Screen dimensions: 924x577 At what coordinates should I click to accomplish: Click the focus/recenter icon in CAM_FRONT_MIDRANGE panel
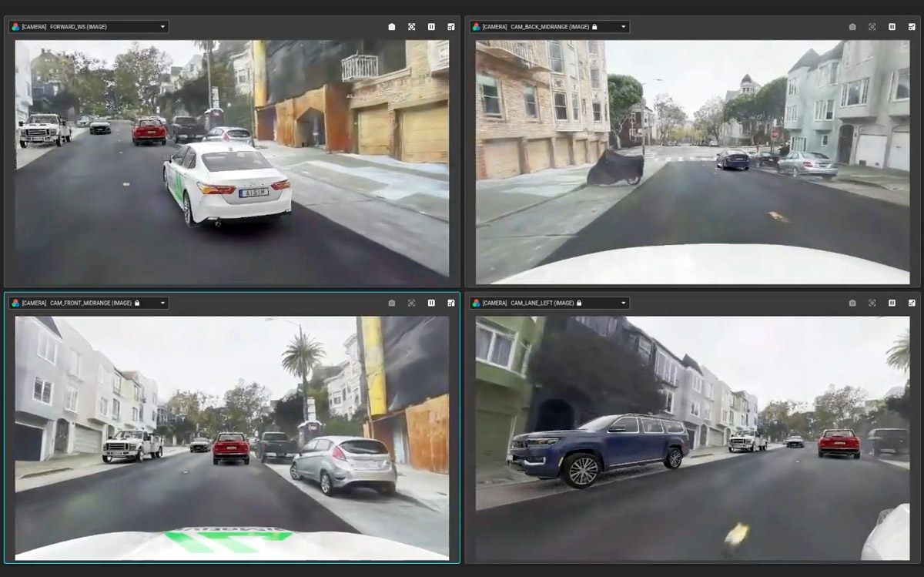[x=412, y=304]
